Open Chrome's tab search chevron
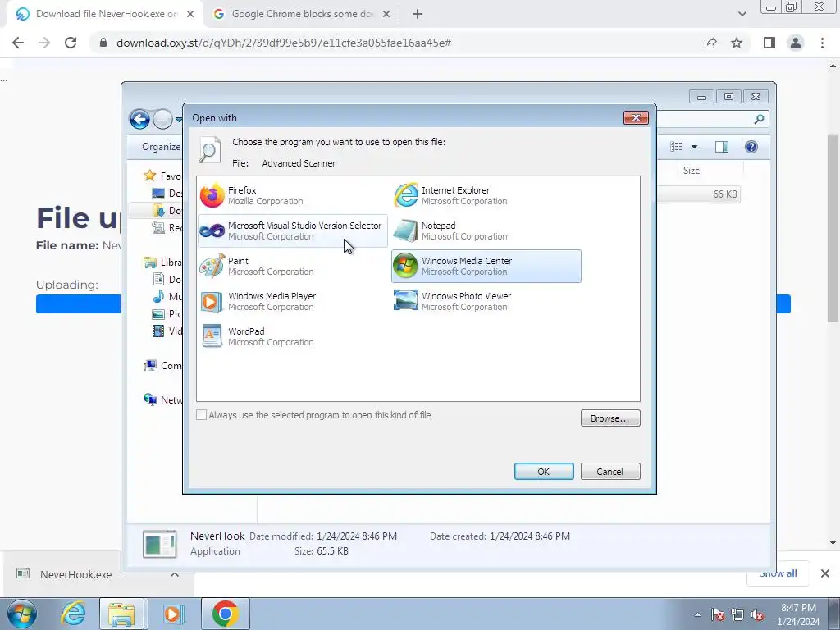840x630 pixels. tap(742, 14)
